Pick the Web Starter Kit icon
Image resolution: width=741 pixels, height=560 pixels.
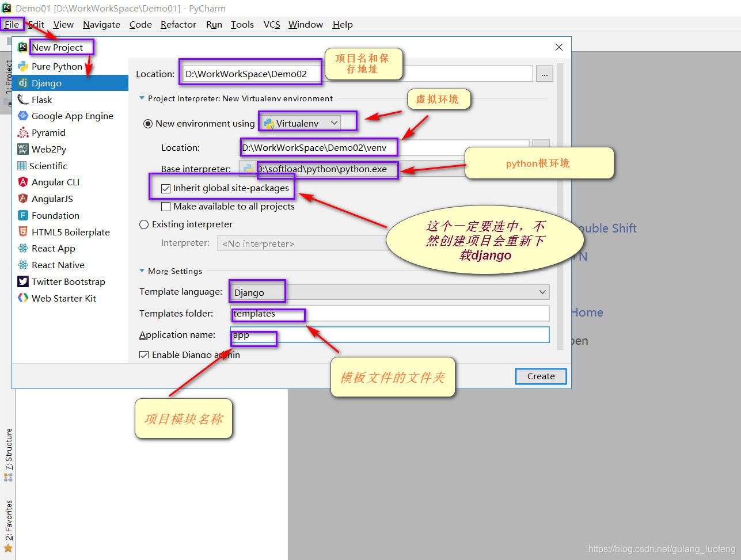pyautogui.click(x=23, y=298)
